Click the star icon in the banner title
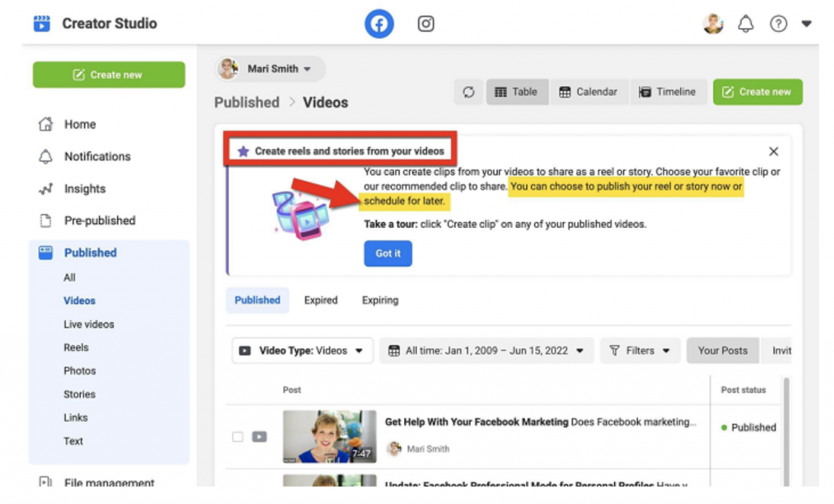 243,151
